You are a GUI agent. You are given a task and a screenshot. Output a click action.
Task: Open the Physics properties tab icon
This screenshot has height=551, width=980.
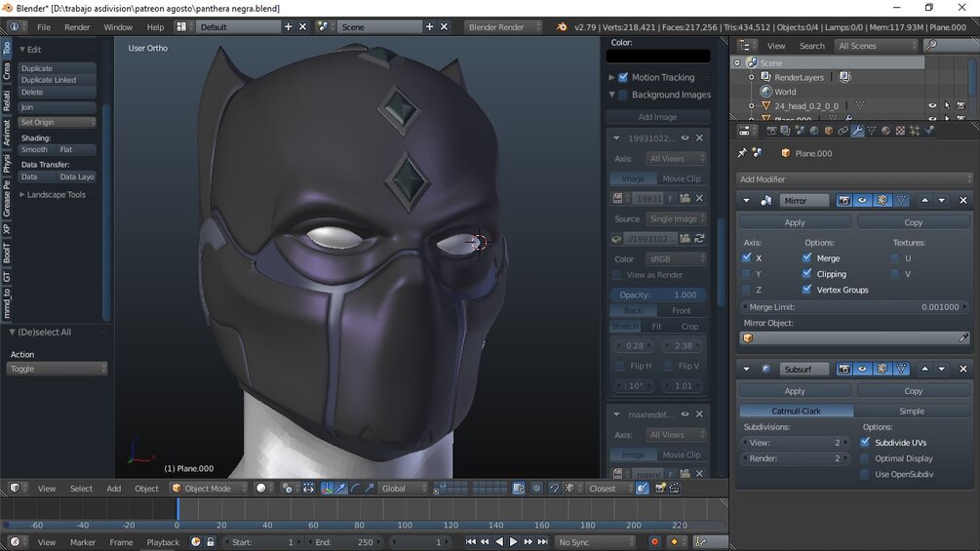click(x=928, y=131)
